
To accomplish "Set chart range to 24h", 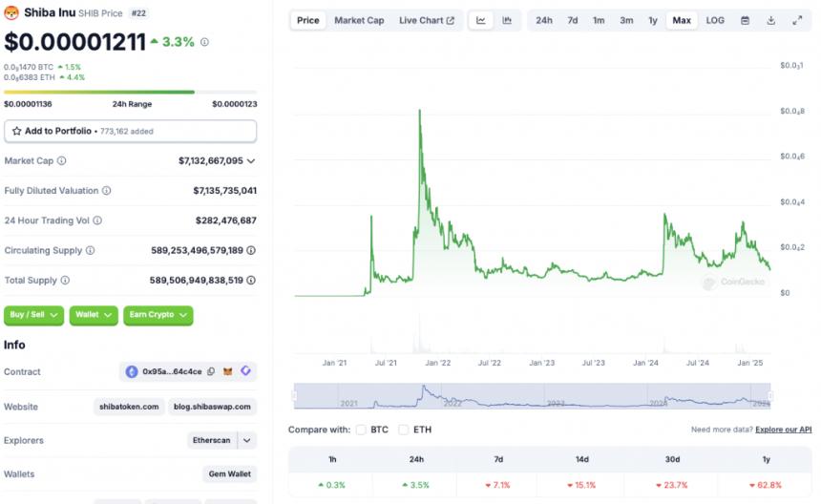I will (544, 20).
